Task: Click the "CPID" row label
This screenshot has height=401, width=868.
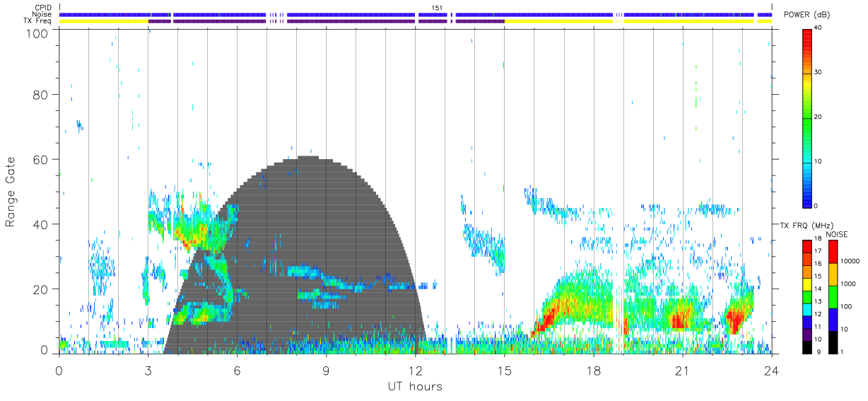Action: (43, 8)
